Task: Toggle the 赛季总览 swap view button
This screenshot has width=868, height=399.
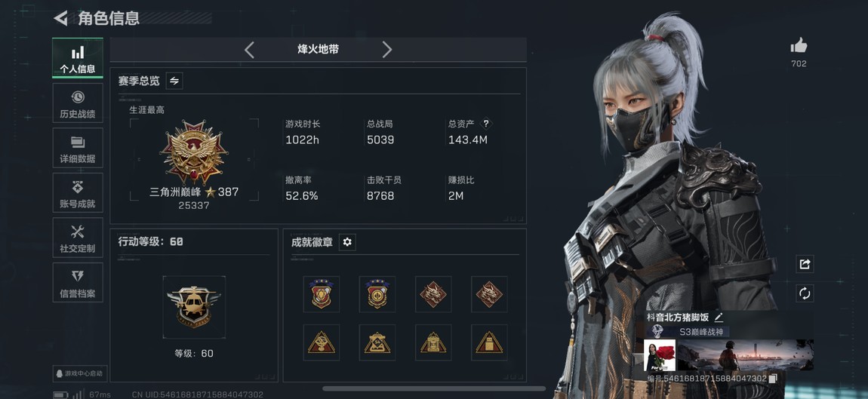Action: point(174,81)
